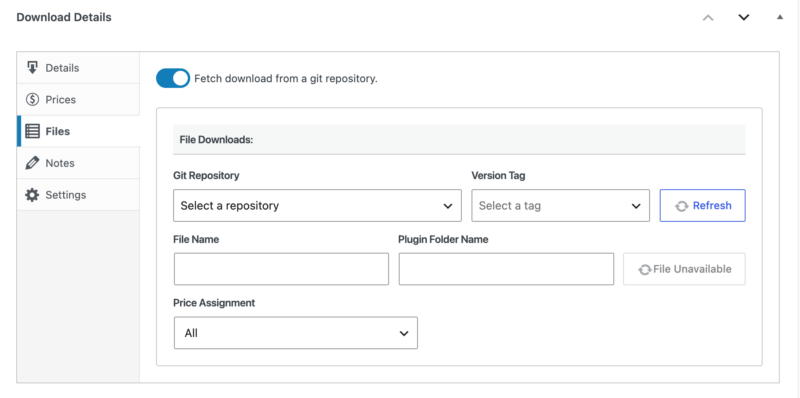The image size is (800, 398).
Task: Click the Refresh button
Action: click(703, 206)
